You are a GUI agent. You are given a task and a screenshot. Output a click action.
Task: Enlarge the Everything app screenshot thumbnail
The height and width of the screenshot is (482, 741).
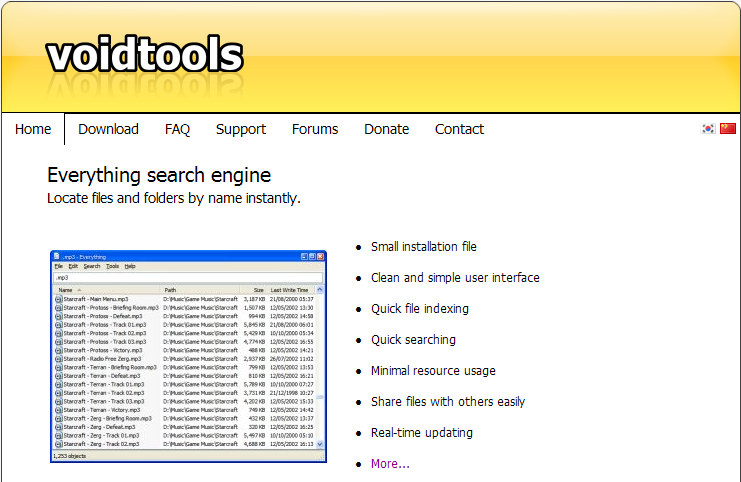(x=188, y=356)
